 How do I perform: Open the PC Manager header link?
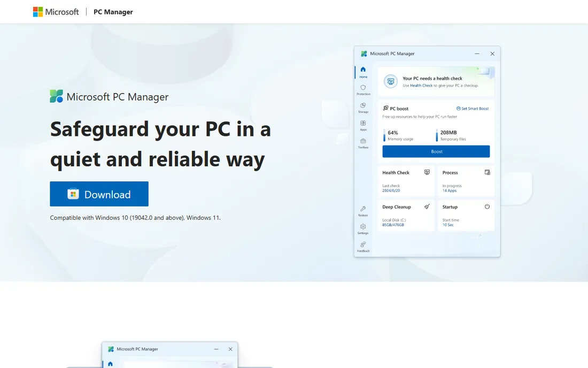coord(113,12)
